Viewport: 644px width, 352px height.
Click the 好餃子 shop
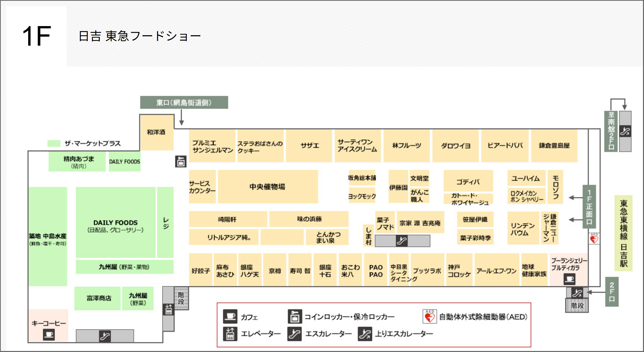click(201, 270)
